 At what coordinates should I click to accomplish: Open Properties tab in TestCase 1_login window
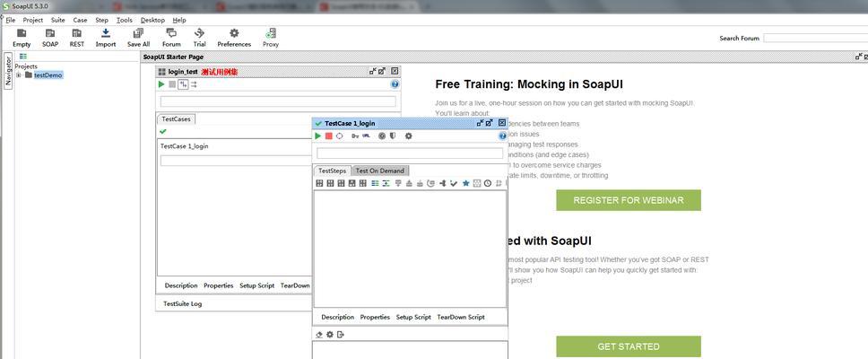coord(376,317)
